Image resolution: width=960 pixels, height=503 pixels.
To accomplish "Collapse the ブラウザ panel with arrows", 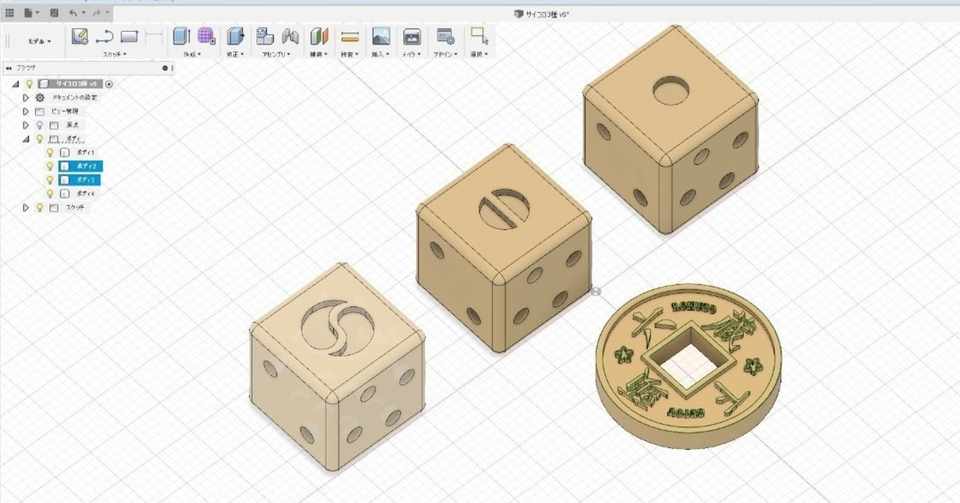I will pyautogui.click(x=9, y=68).
